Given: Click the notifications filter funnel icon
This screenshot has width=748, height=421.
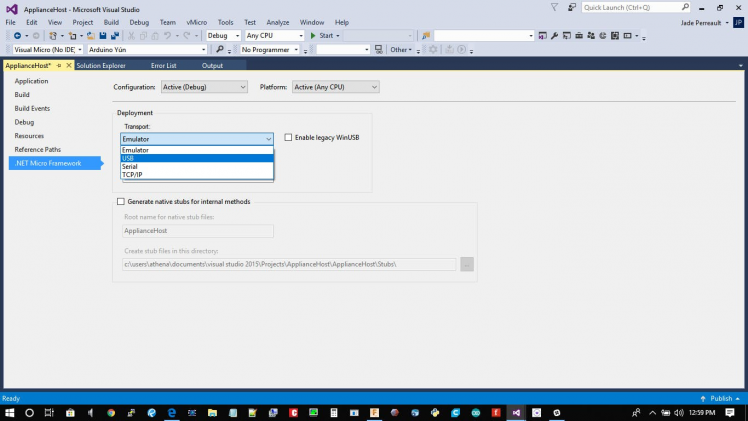Looking at the screenshot, I should tap(555, 7).
